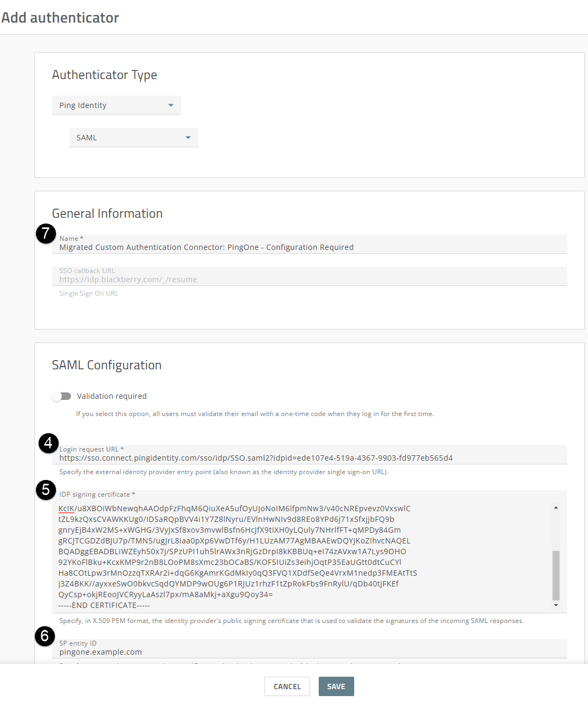Screen dimensions: 588x709
Task: Click the certificate scrollbar down arrow
Action: coord(556,605)
